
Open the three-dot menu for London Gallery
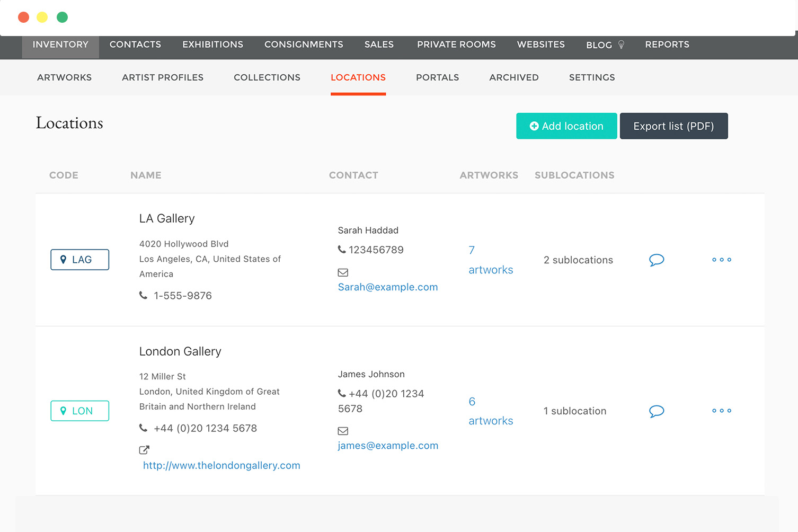722,411
